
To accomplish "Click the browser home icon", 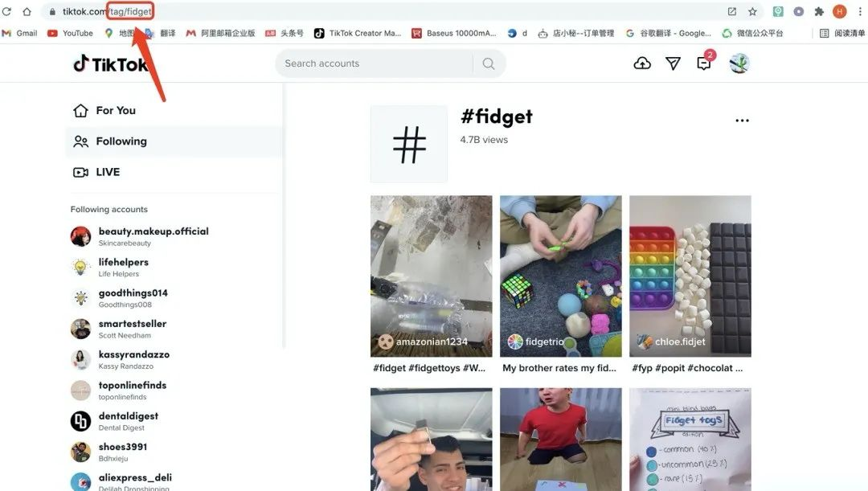I will tap(27, 11).
